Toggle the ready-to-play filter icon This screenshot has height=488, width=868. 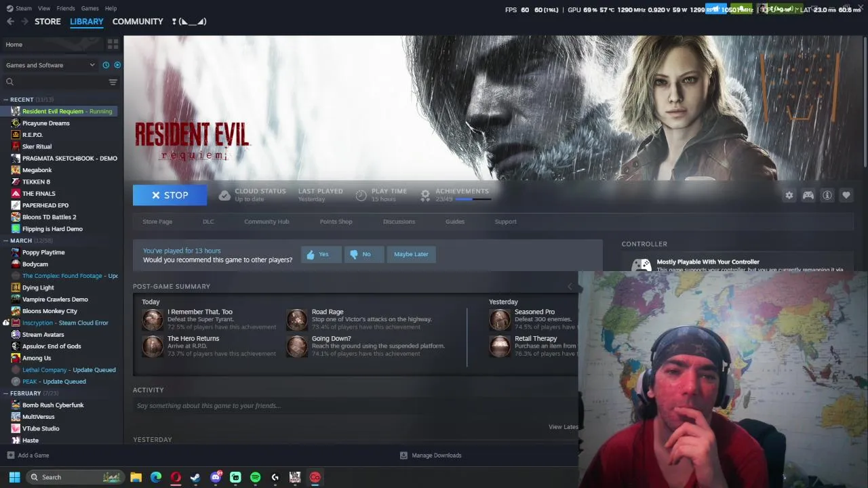(117, 65)
